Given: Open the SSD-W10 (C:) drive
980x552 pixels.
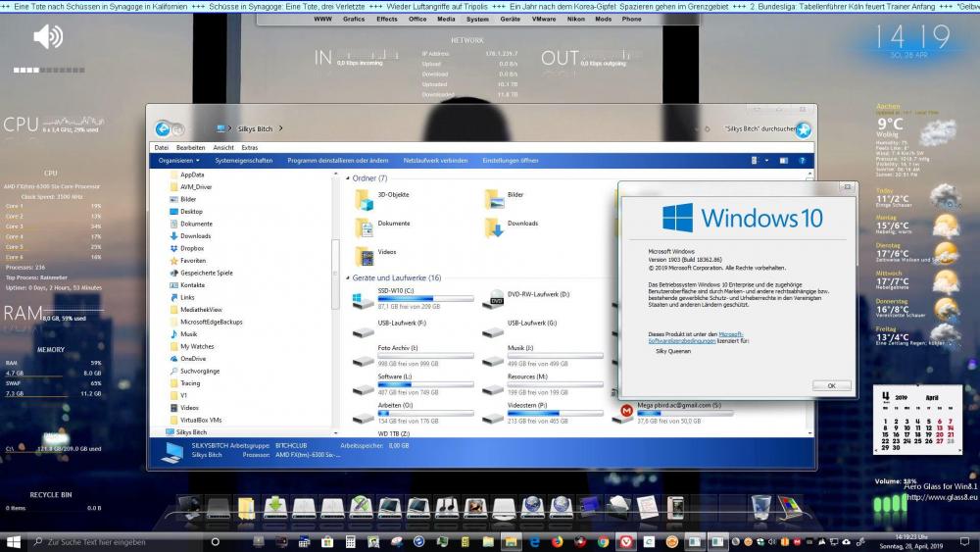Looking at the screenshot, I should tap(364, 299).
